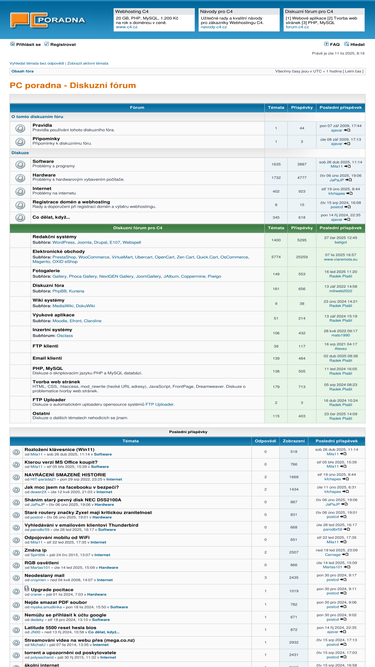This screenshot has width=375, height=667.
Task: Open latest post icon in Internet row
Action: tap(349, 193)
